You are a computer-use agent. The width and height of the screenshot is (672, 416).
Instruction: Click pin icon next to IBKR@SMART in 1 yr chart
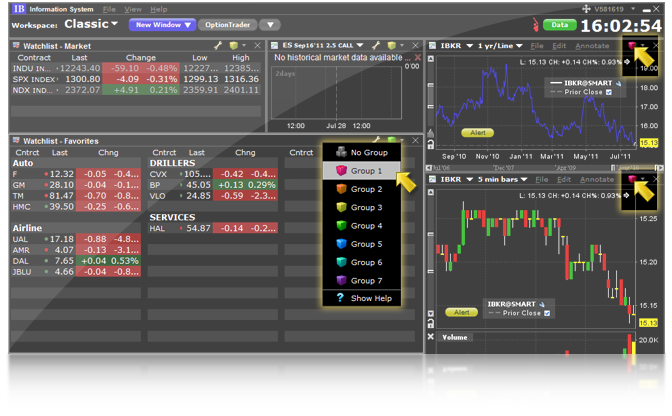(x=618, y=83)
